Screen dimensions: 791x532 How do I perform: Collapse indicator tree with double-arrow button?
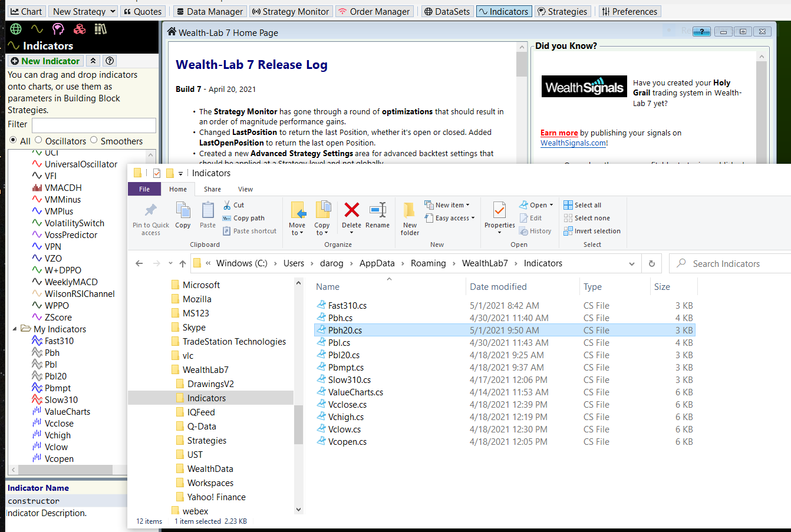click(93, 61)
